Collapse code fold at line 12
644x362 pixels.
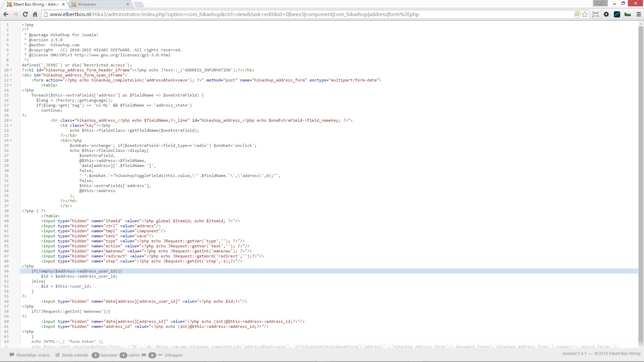11,80
